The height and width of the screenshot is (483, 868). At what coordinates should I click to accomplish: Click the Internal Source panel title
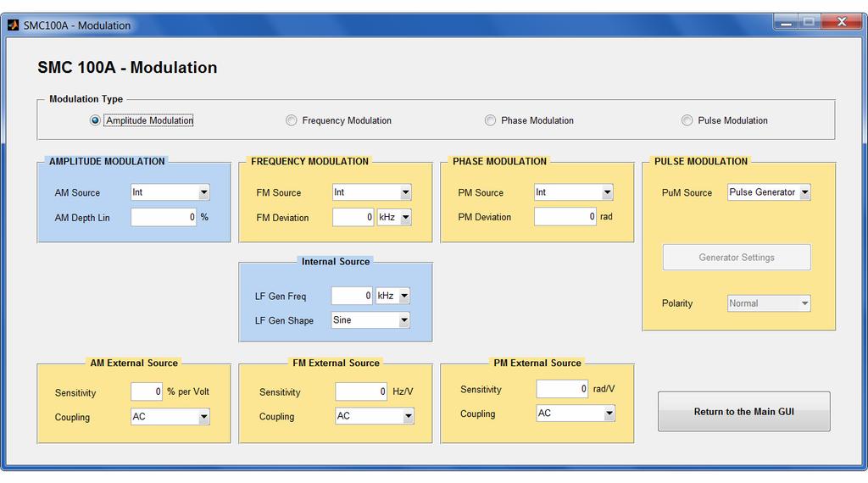click(x=336, y=262)
